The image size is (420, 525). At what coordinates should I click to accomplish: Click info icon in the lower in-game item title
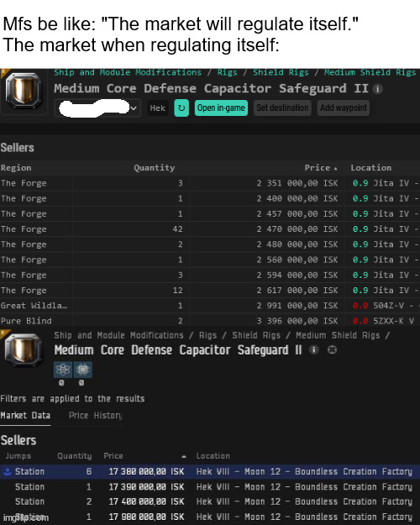point(313,350)
